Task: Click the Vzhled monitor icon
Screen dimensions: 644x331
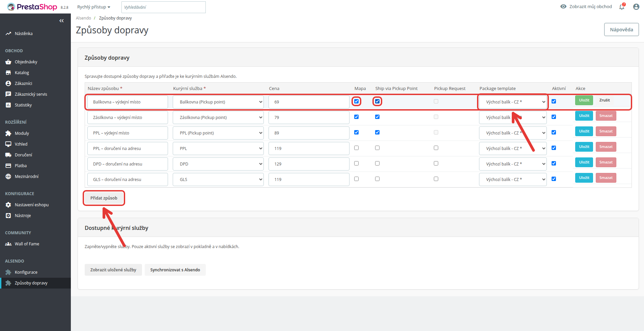Action: point(8,144)
